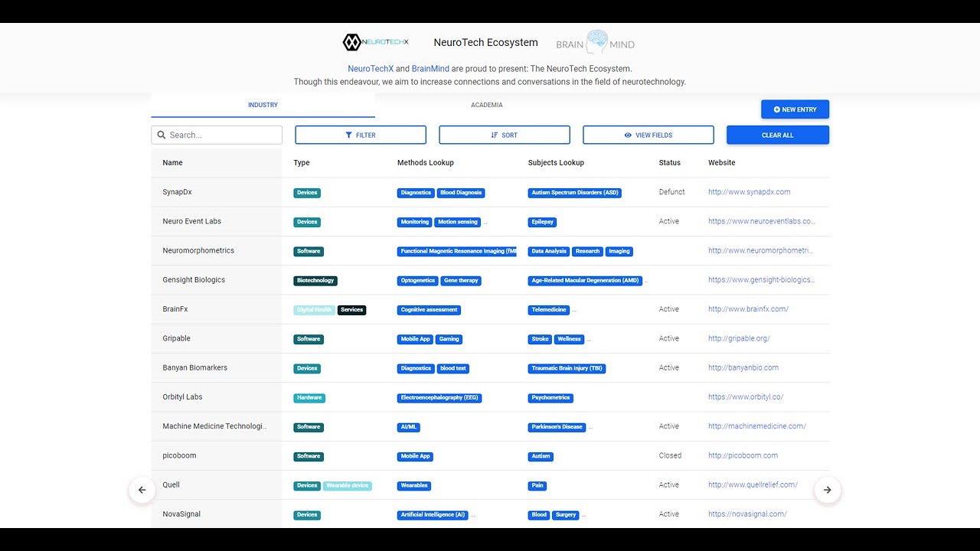Open the gensight-biologics website link
The height and width of the screenshot is (551, 980).
[x=762, y=280]
